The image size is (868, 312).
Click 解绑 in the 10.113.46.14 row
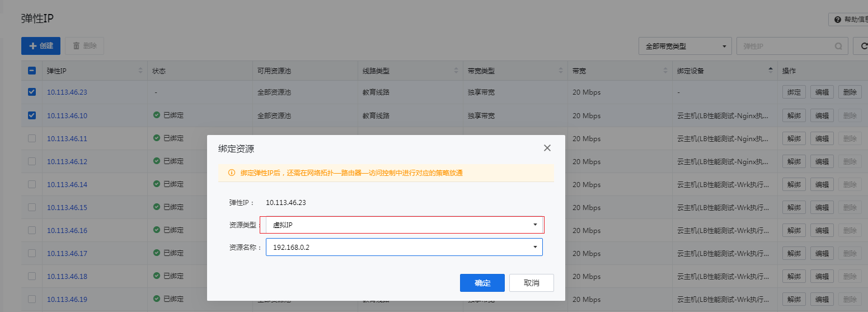pos(794,184)
